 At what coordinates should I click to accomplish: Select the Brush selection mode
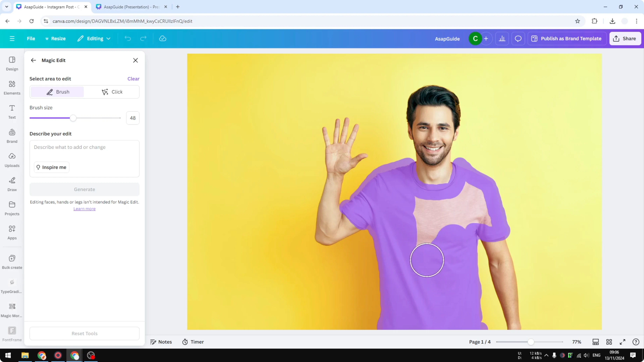[57, 92]
